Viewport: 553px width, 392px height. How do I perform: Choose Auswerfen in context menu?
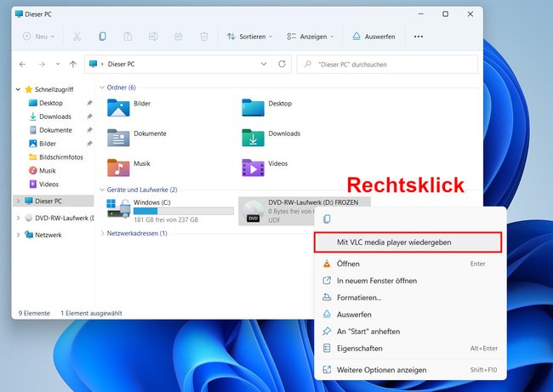[x=410, y=315]
